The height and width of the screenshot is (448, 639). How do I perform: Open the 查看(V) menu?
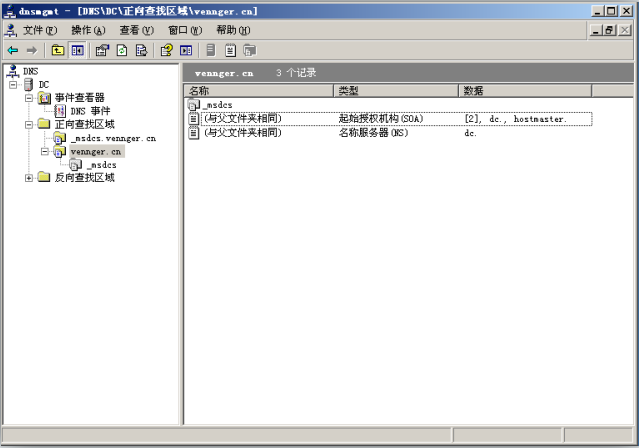click(x=137, y=30)
